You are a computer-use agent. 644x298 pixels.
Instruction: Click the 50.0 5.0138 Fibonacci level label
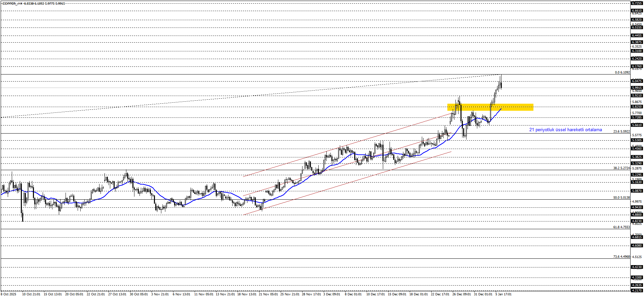point(621,198)
